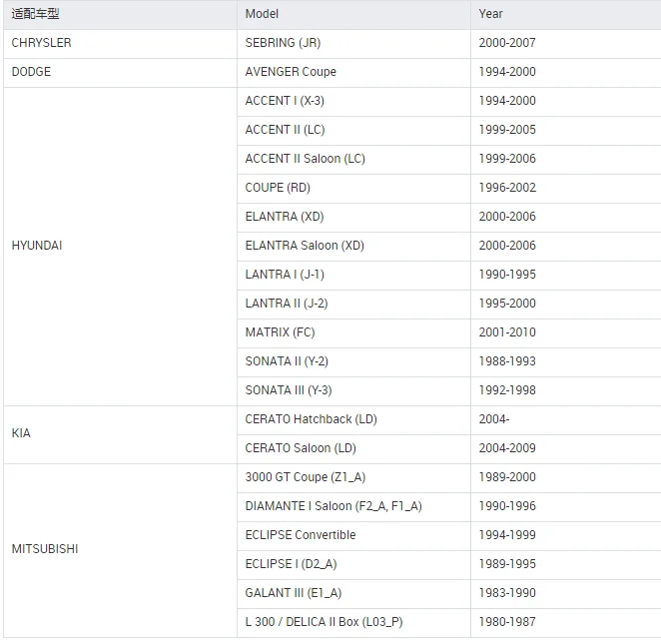Select the ACCENT I (X-3) cell

353,102
